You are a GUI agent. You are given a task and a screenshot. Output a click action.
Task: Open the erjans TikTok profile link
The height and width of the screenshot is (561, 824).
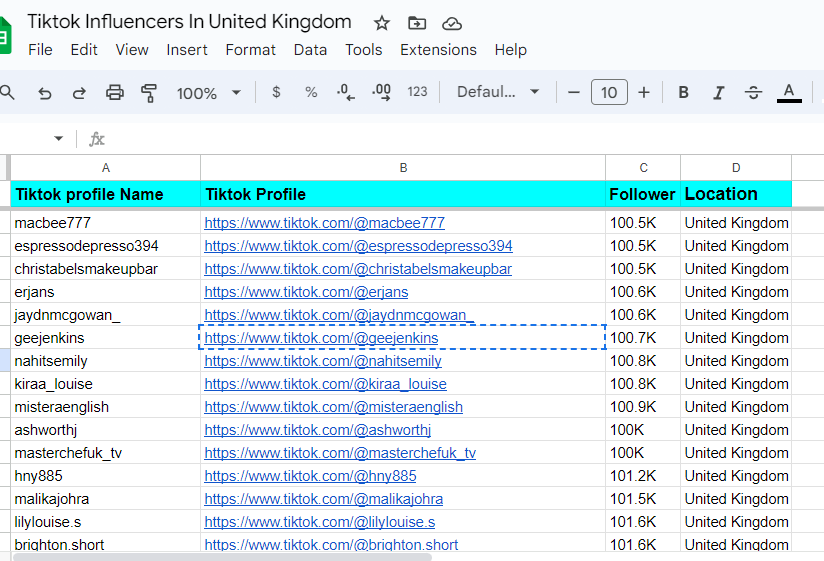pyautogui.click(x=306, y=292)
